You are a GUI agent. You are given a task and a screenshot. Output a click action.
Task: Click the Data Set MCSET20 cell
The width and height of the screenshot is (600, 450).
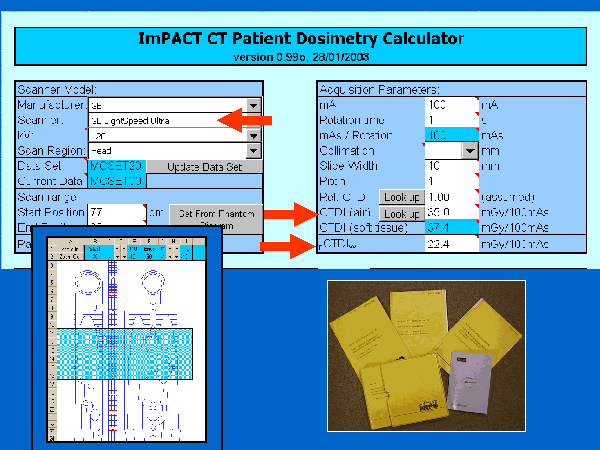coord(117,166)
